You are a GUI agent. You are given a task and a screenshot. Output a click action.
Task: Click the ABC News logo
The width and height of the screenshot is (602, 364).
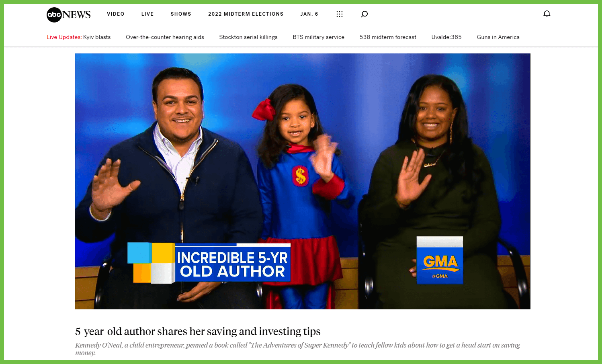click(69, 14)
